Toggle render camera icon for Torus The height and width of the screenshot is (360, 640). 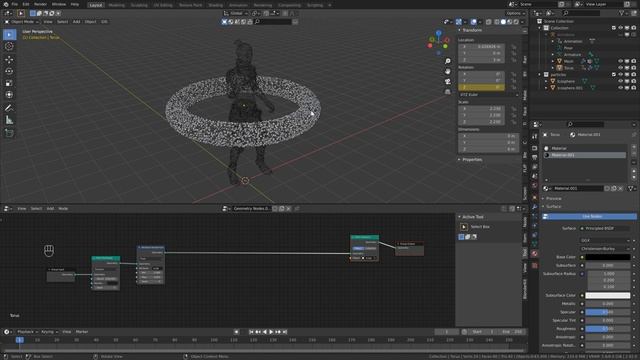tap(633, 68)
